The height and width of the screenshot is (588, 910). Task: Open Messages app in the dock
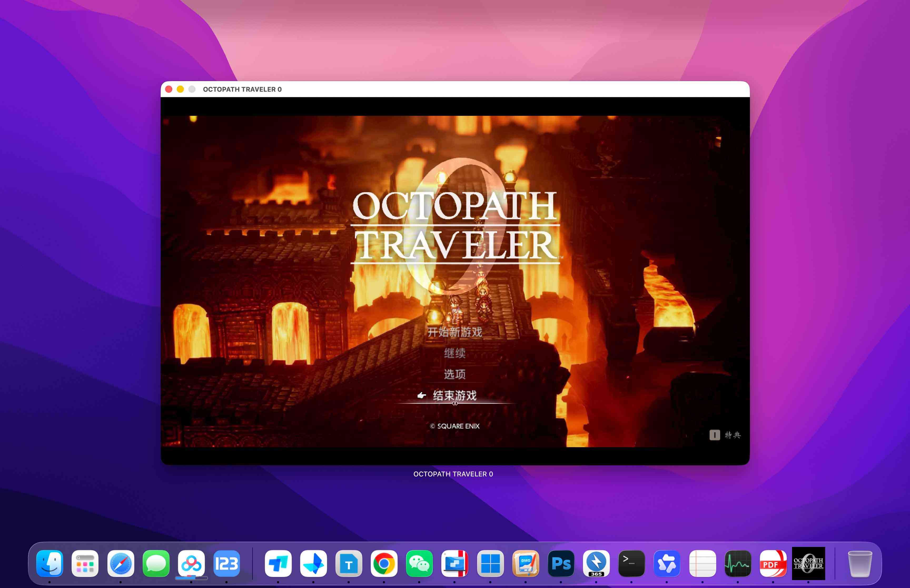[x=156, y=564]
